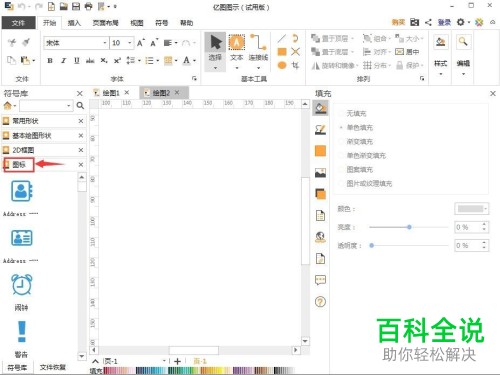Select the arc drawing tool

pyautogui.click(x=295, y=38)
